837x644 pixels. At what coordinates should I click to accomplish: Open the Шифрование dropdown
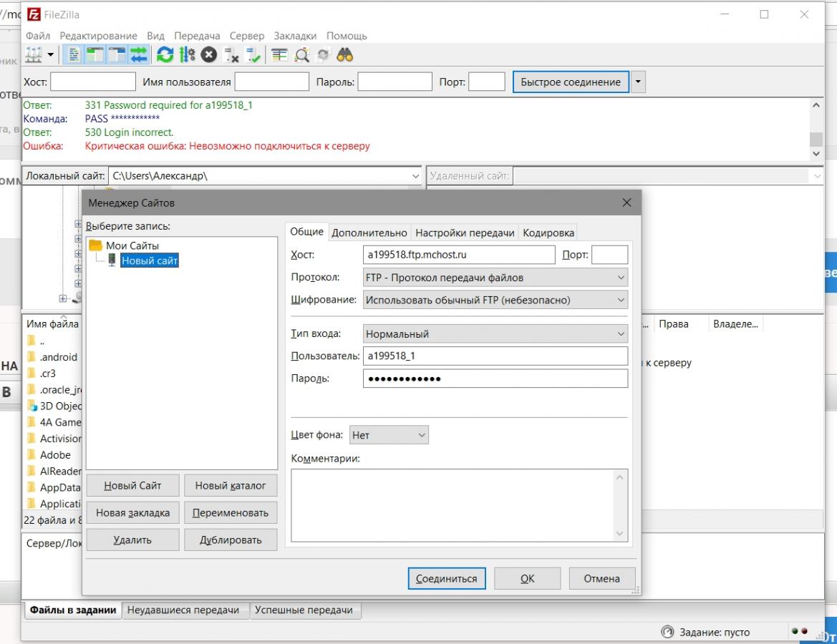click(x=495, y=300)
